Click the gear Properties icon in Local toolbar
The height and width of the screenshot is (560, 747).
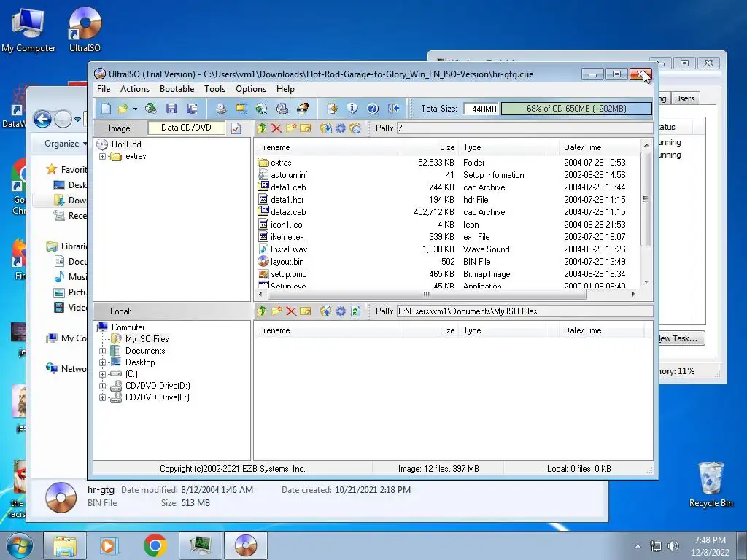341,311
